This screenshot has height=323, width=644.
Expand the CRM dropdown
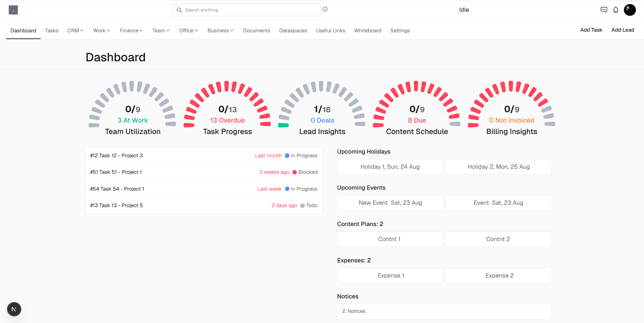[x=75, y=30]
